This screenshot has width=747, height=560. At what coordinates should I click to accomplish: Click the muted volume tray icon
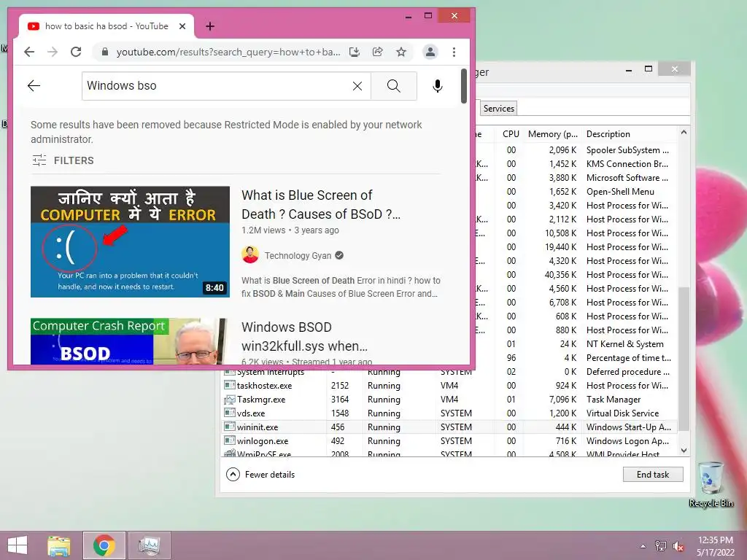tap(678, 546)
